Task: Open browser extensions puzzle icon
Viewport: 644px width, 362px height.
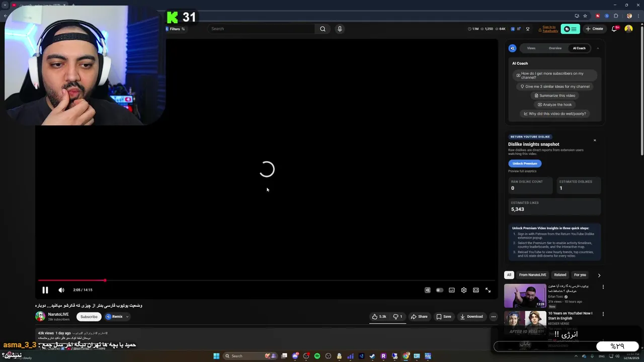Action: pos(616,16)
